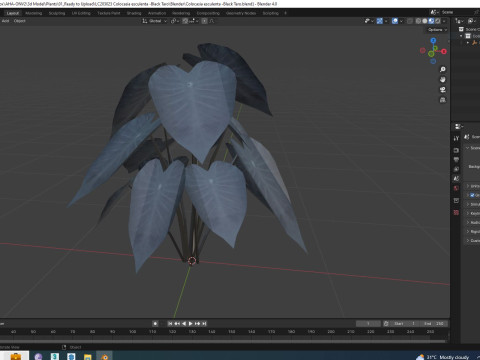
Task: Toggle the camera view button
Action: click(443, 90)
